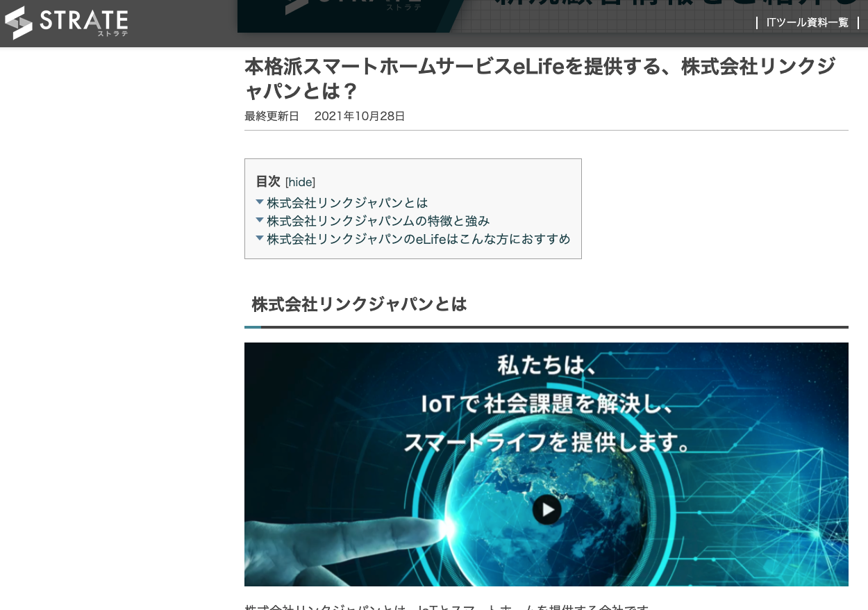Screen dimensions: 868x610
Task: Click the 株式会社リンクジャパンとは section heading
Action: pos(359,304)
